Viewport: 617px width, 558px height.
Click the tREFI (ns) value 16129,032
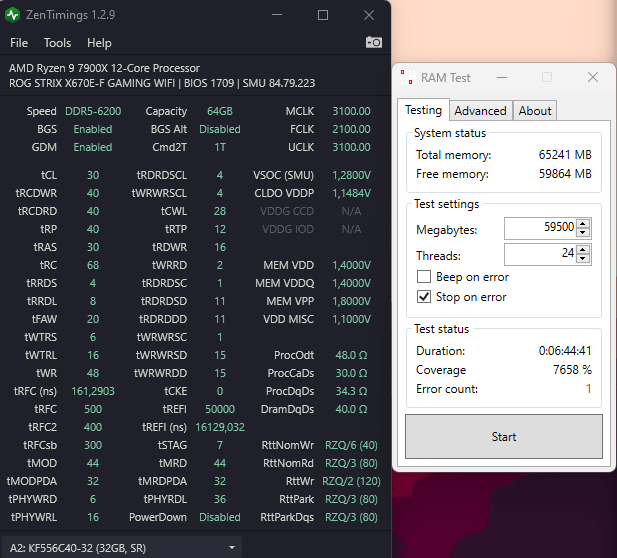coord(220,427)
